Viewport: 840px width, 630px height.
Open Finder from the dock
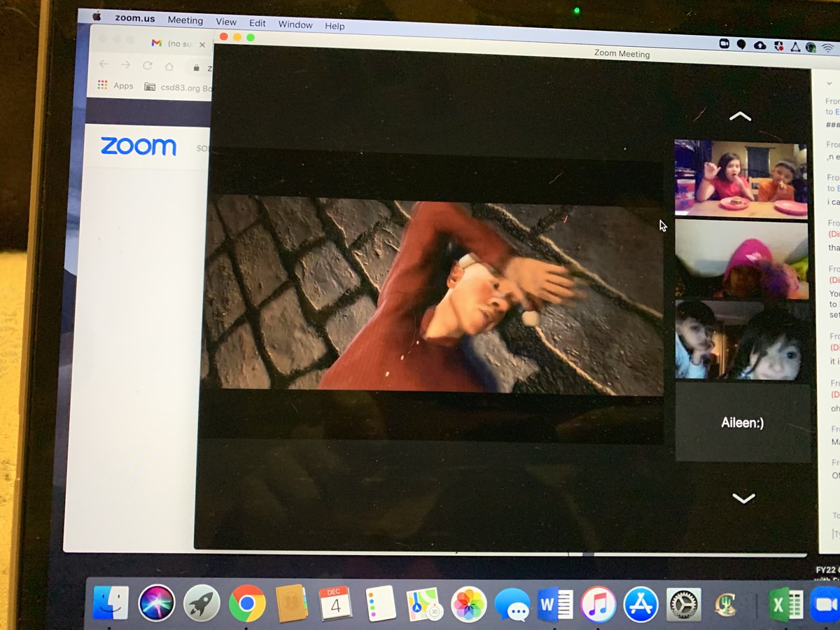click(111, 603)
